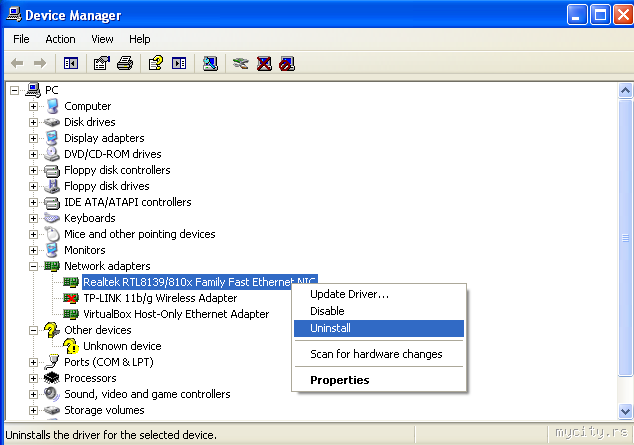Select the Floppy disk drives label
This screenshot has width=634, height=445.
point(107,186)
